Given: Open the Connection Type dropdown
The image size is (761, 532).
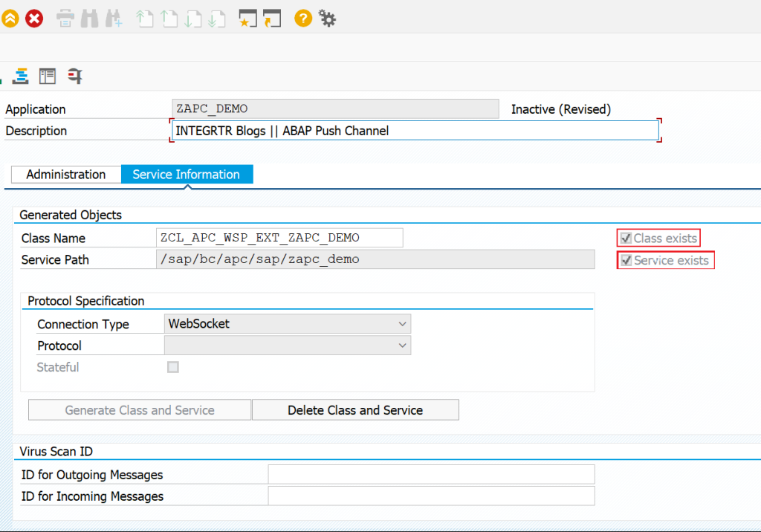Looking at the screenshot, I should click(x=402, y=323).
